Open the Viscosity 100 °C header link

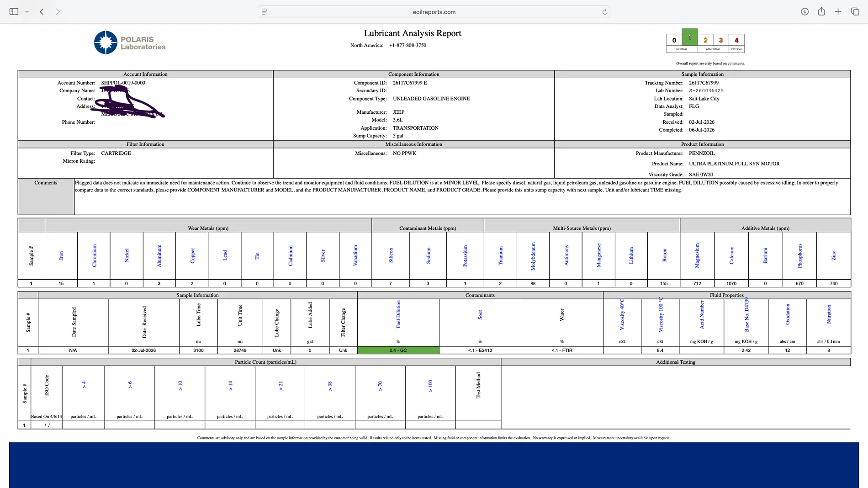660,314
